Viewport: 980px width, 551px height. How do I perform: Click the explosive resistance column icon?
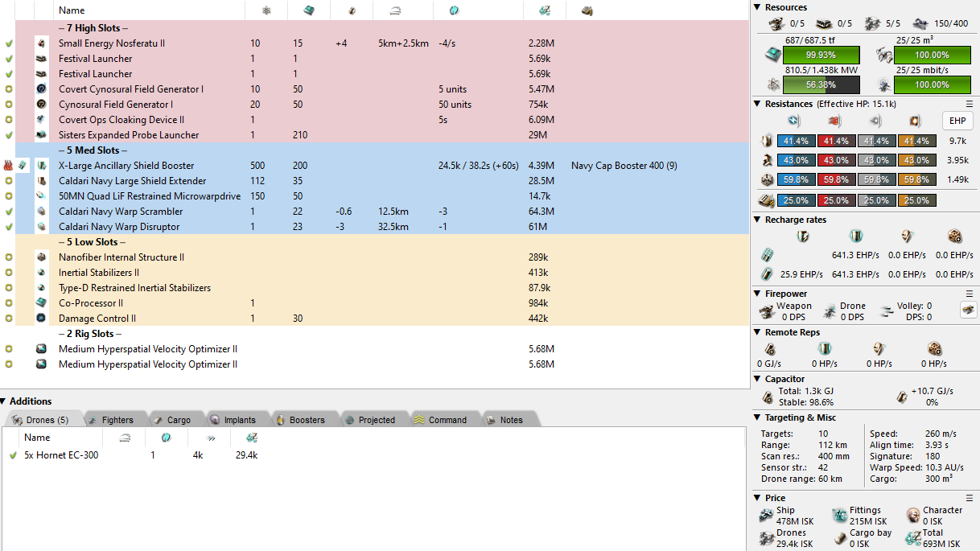(914, 121)
